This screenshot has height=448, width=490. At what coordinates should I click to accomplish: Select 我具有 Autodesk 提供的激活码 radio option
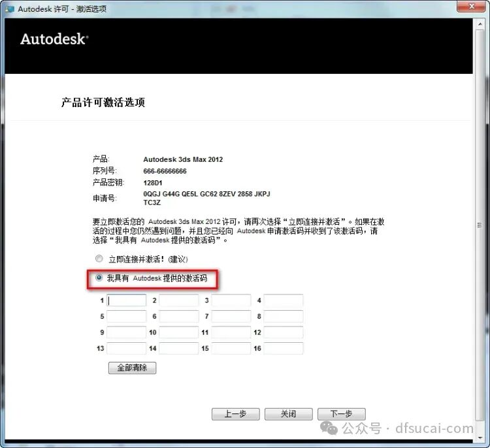point(99,278)
